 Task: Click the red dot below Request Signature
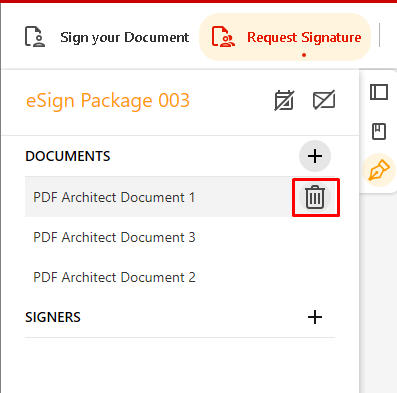click(304, 55)
